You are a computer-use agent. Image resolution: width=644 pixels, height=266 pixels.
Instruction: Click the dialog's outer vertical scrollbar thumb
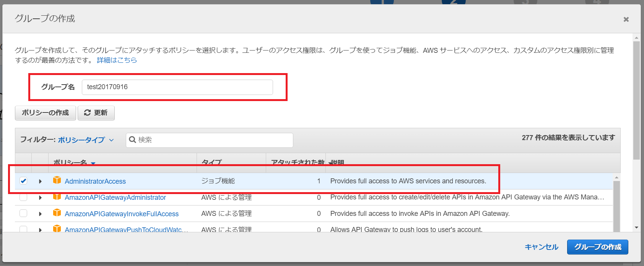coord(636,100)
